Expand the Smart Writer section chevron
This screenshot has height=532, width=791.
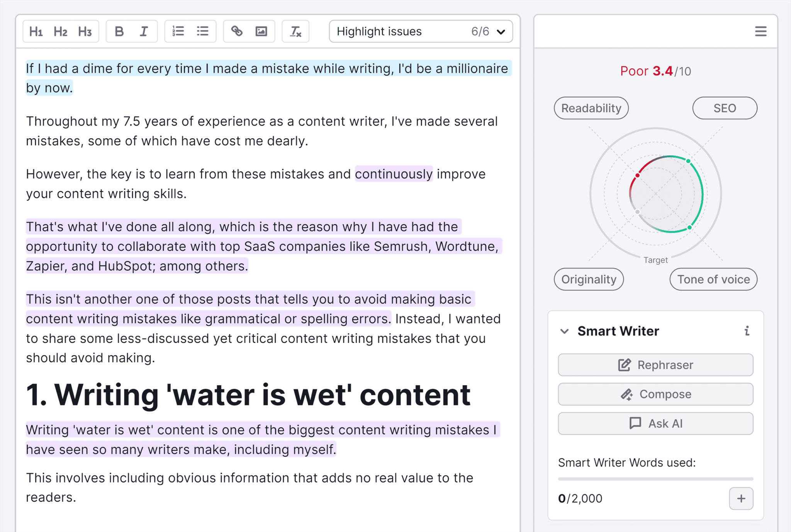coord(564,331)
